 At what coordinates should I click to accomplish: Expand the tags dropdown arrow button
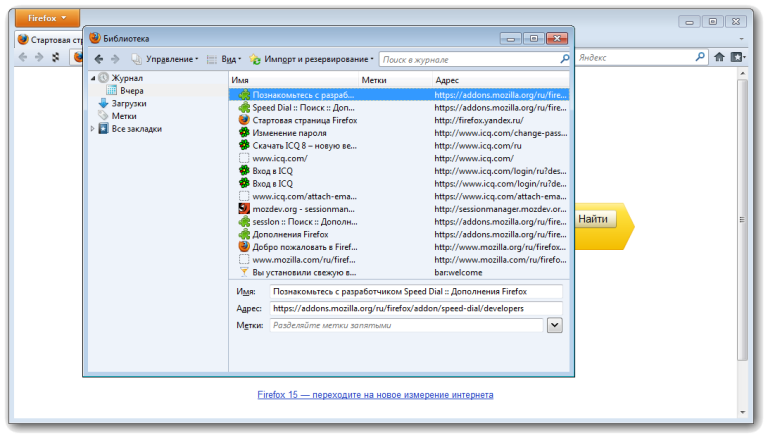click(x=554, y=325)
